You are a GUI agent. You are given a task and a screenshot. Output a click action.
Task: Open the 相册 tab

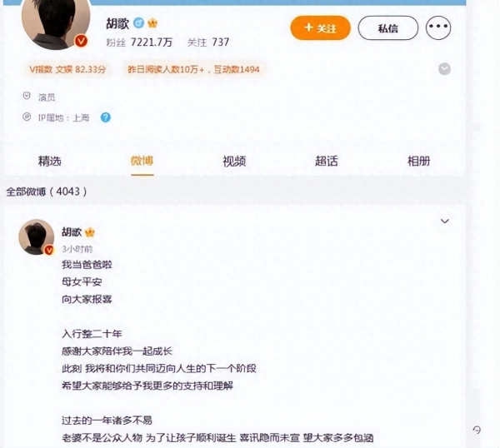[x=418, y=162]
